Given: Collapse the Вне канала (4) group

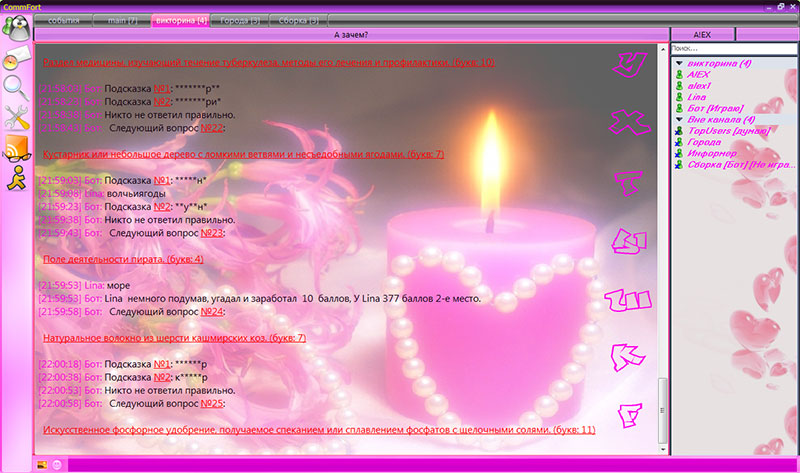Looking at the screenshot, I should tap(679, 120).
